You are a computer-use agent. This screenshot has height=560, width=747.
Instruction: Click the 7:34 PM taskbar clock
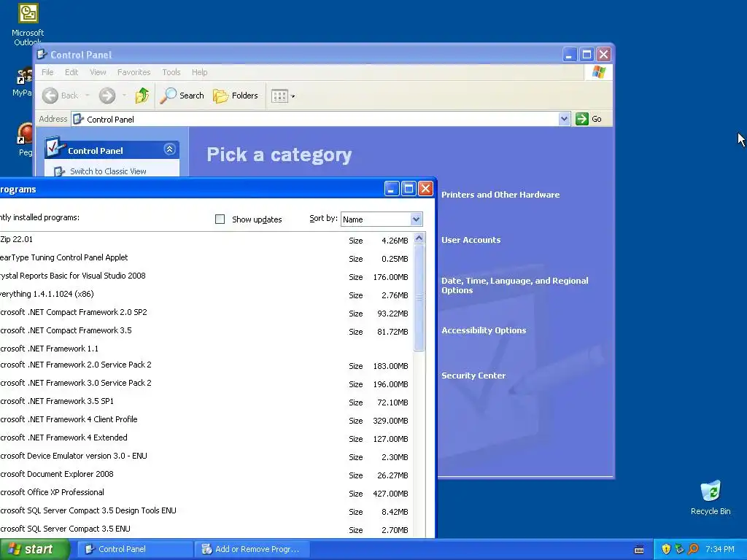[x=720, y=550]
